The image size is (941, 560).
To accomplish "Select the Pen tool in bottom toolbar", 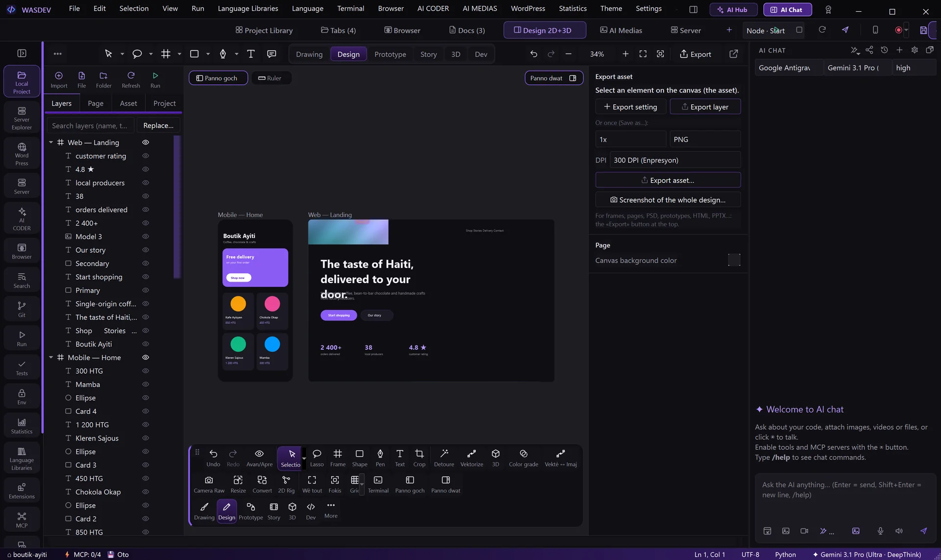I will 380,458.
